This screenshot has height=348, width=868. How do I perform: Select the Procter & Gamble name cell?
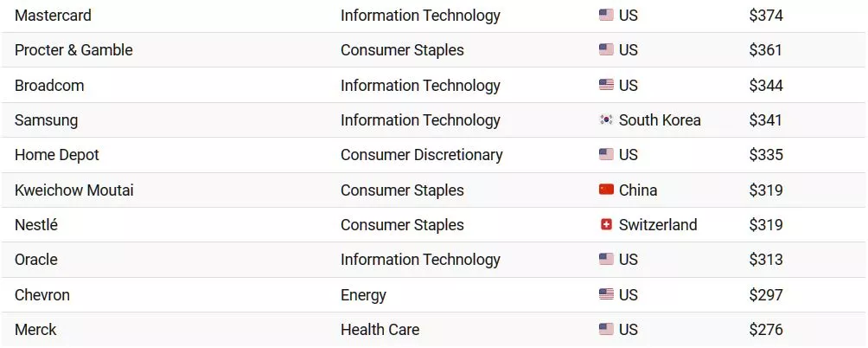pos(73,50)
